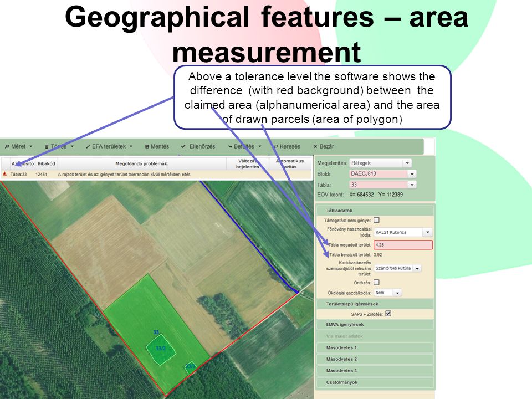Open the Tábla 33 dropdown arrow

(x=412, y=185)
